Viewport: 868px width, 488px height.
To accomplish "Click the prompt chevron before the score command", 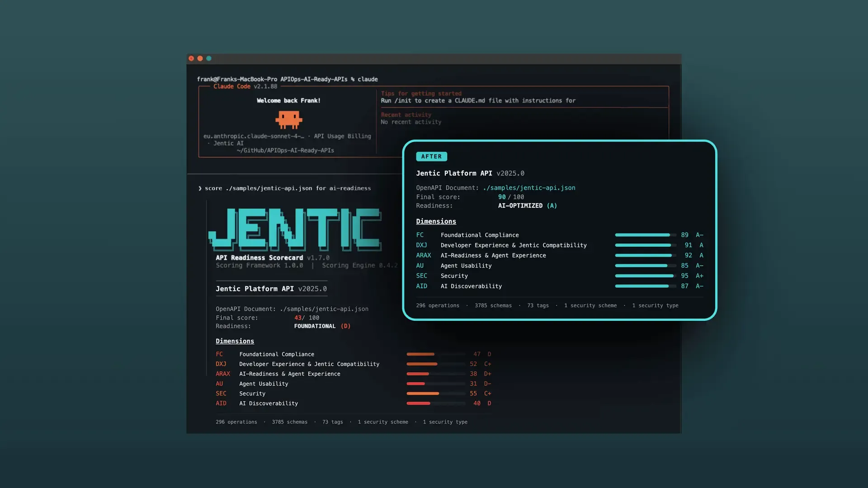I will coord(200,188).
